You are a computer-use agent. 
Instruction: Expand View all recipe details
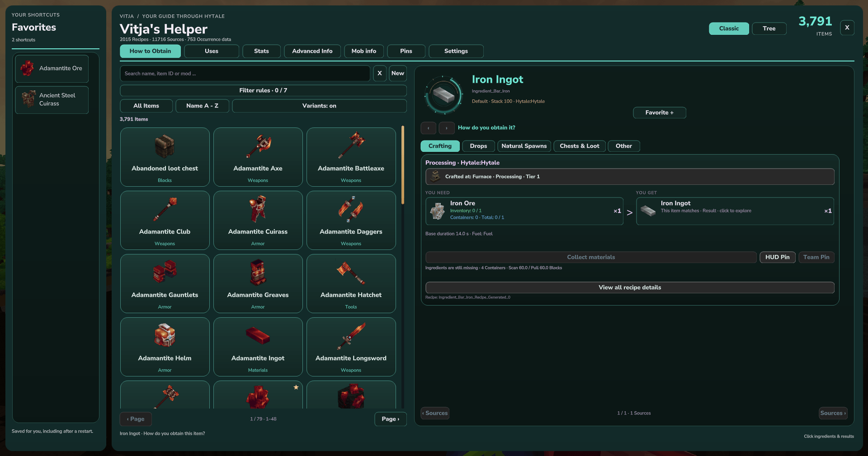(630, 287)
